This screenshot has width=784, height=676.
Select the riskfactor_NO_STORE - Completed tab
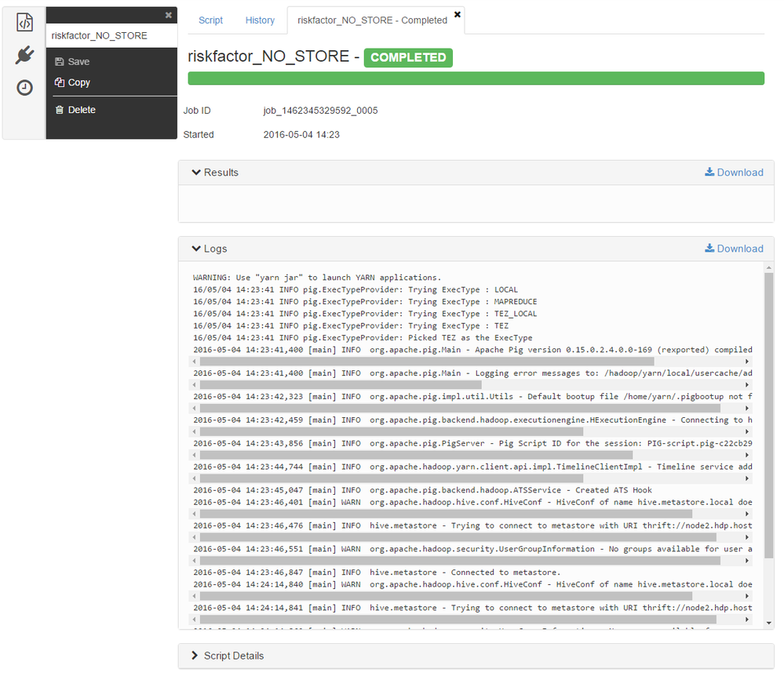(372, 20)
